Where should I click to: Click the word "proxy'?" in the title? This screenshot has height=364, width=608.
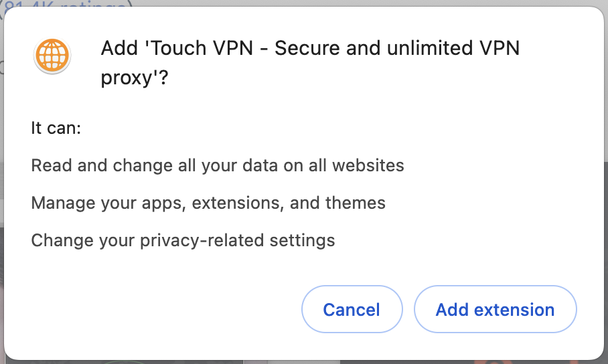tap(135, 78)
